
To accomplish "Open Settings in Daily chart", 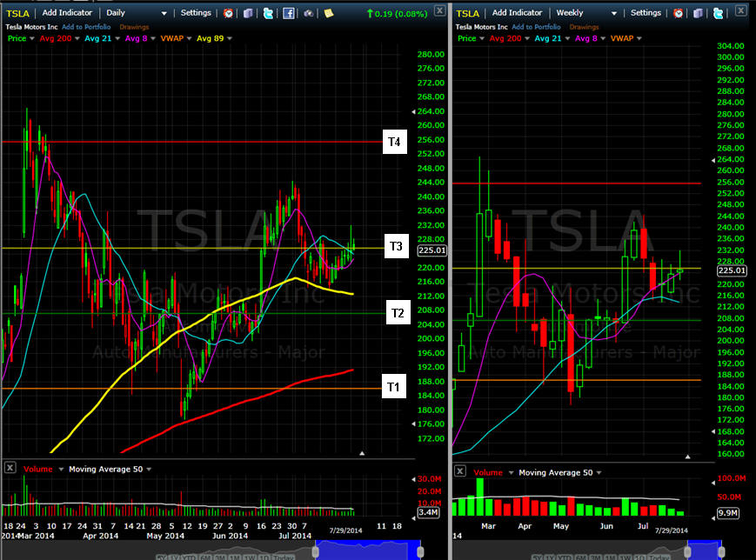I will coord(196,13).
